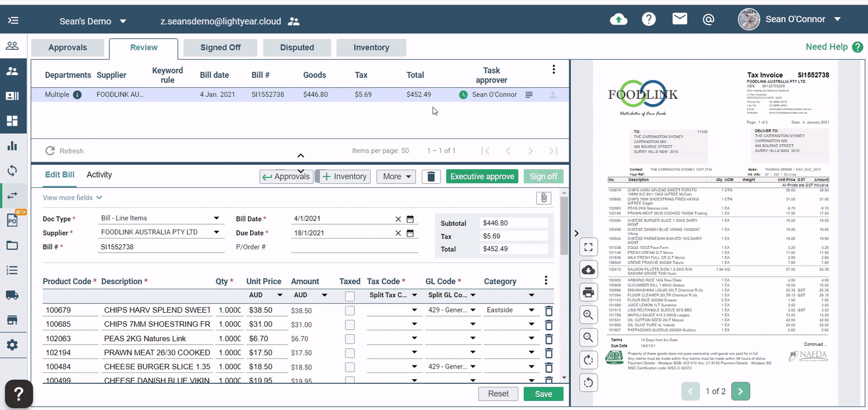Open the help question mark in top bar
868x410 pixels.
point(649,19)
